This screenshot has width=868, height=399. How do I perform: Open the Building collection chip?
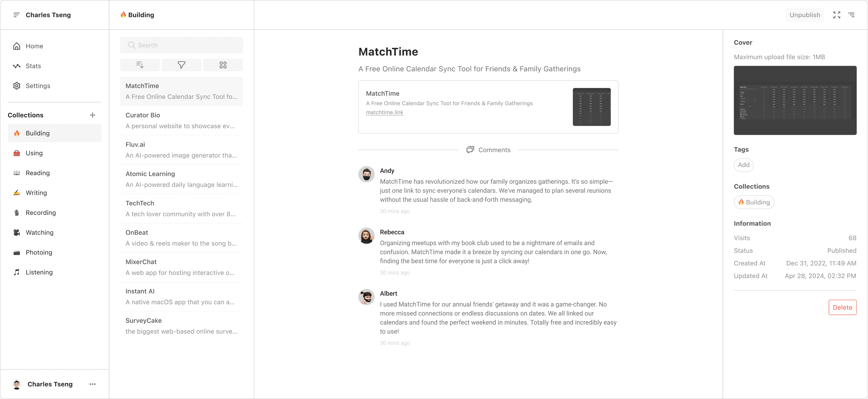[x=754, y=202]
